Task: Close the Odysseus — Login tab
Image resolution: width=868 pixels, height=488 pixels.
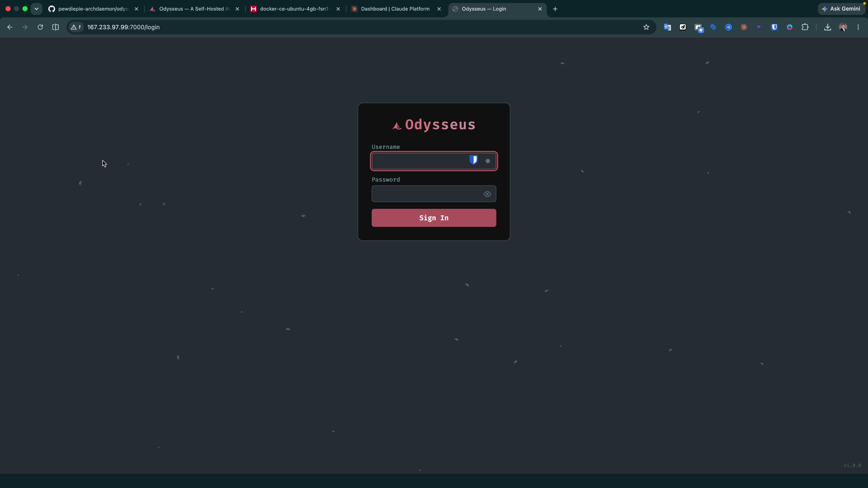Action: pyautogui.click(x=540, y=9)
